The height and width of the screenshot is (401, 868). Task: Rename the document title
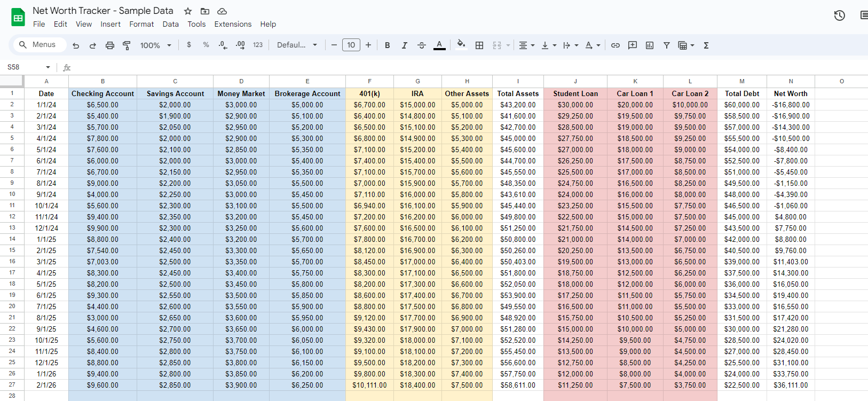coord(103,11)
